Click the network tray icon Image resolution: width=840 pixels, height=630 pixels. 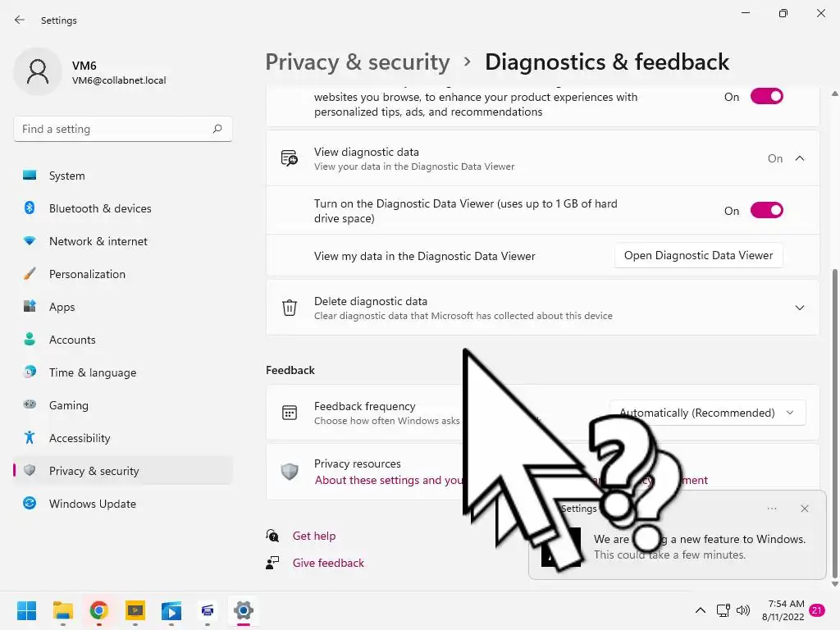724,610
